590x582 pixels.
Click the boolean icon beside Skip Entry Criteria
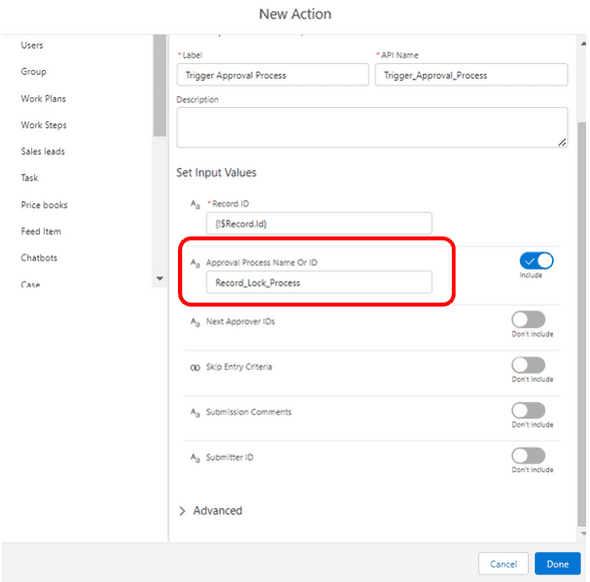[195, 368]
